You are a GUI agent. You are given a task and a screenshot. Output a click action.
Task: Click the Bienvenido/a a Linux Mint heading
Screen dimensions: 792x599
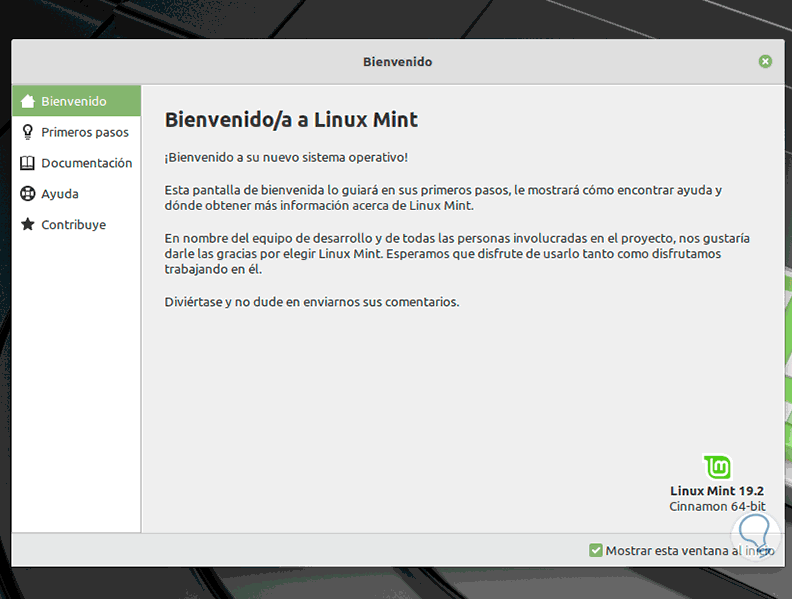291,120
